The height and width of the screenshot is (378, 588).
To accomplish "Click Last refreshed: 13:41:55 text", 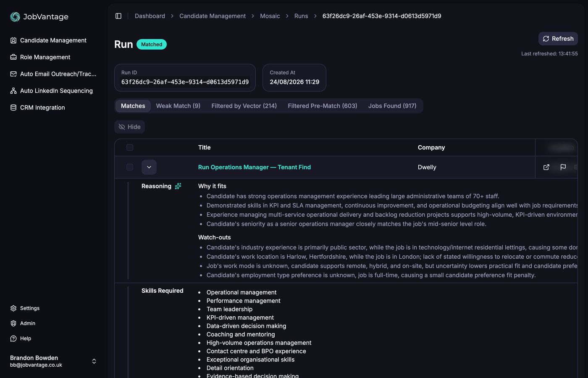I will pos(549,54).
